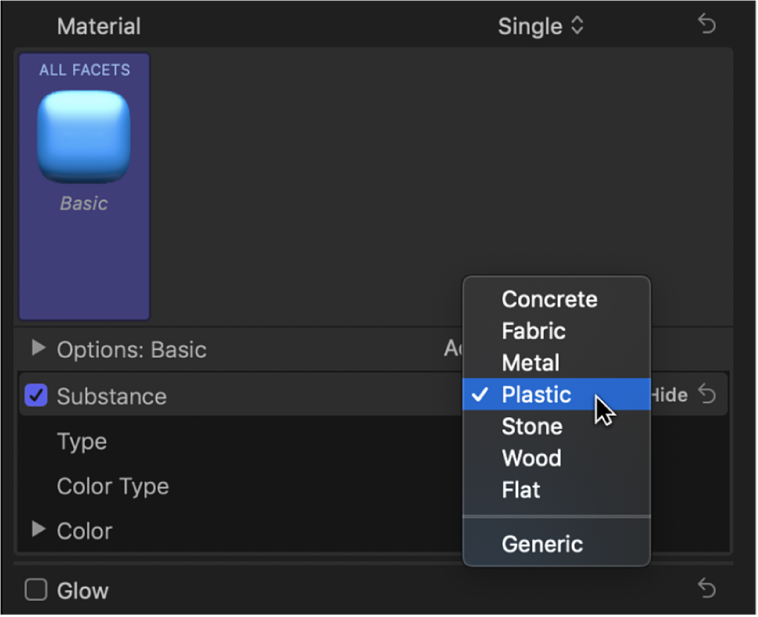This screenshot has height=617, width=758.
Task: Click the Glow reset arrow icon
Action: (707, 590)
